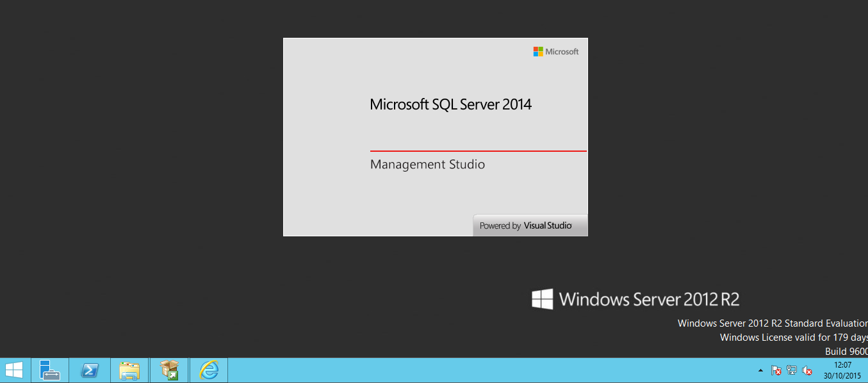Click the muted speaker volume icon
The width and height of the screenshot is (868, 383).
click(x=807, y=371)
